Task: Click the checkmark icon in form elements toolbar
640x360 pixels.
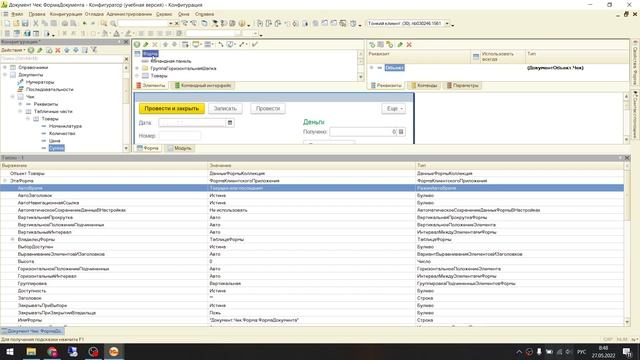Action: point(255,44)
